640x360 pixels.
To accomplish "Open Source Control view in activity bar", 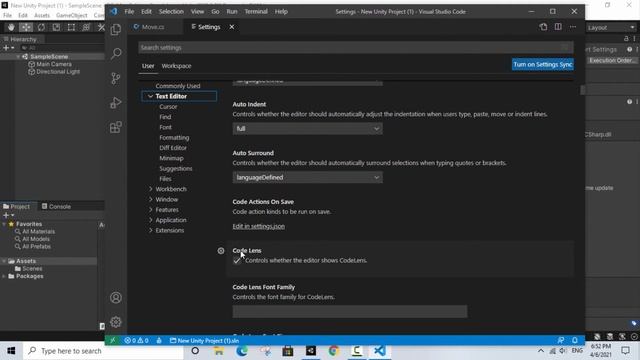I will point(116,78).
